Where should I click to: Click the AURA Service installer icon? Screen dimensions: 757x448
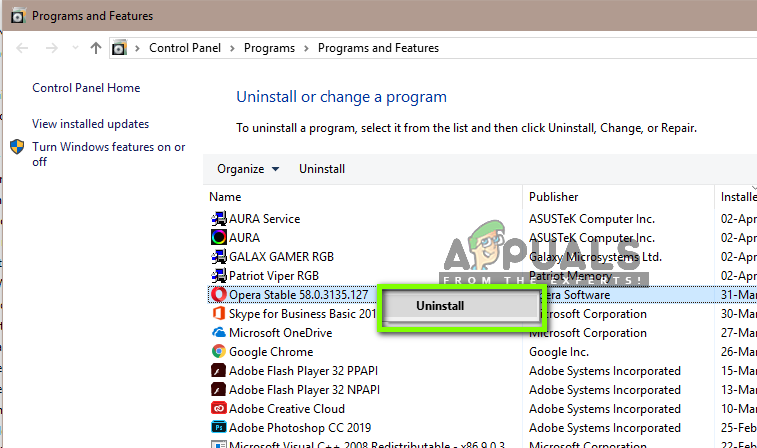click(219, 219)
